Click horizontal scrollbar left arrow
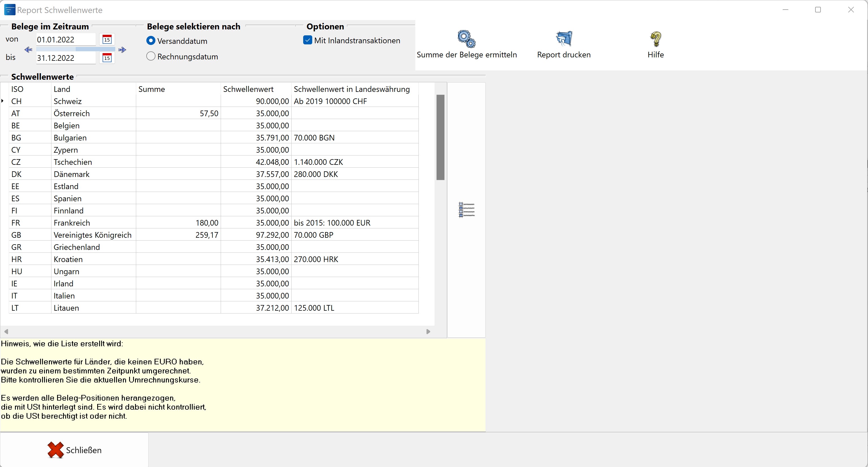 point(6,332)
